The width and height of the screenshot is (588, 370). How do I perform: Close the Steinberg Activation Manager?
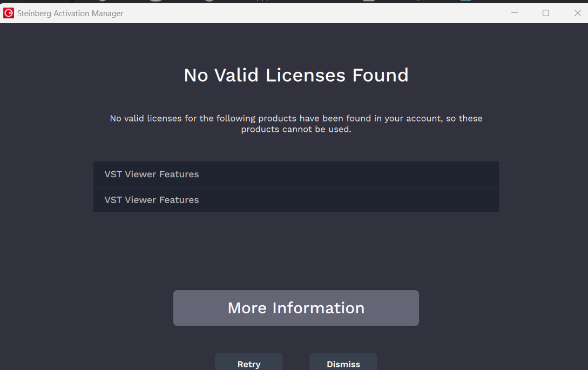pos(577,12)
